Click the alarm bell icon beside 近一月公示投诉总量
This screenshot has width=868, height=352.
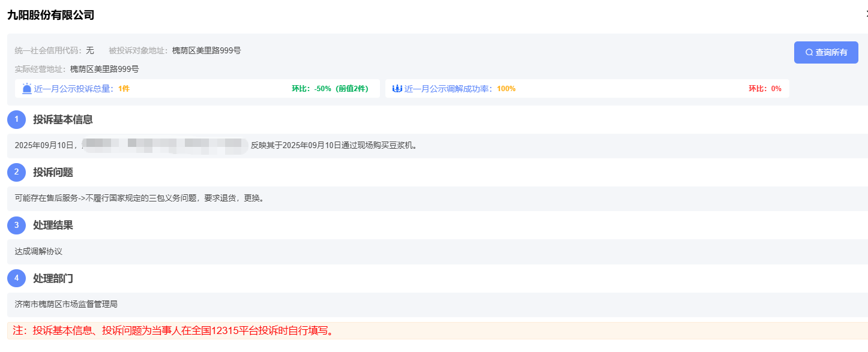27,89
